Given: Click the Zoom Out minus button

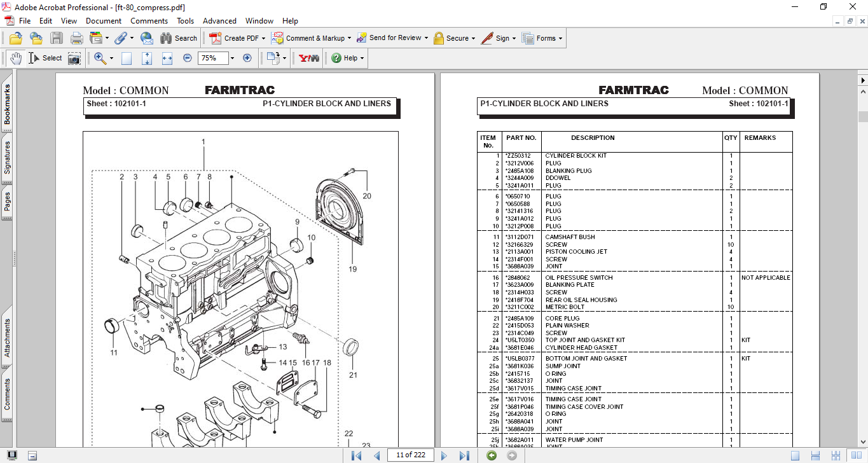Looking at the screenshot, I should click(x=188, y=58).
